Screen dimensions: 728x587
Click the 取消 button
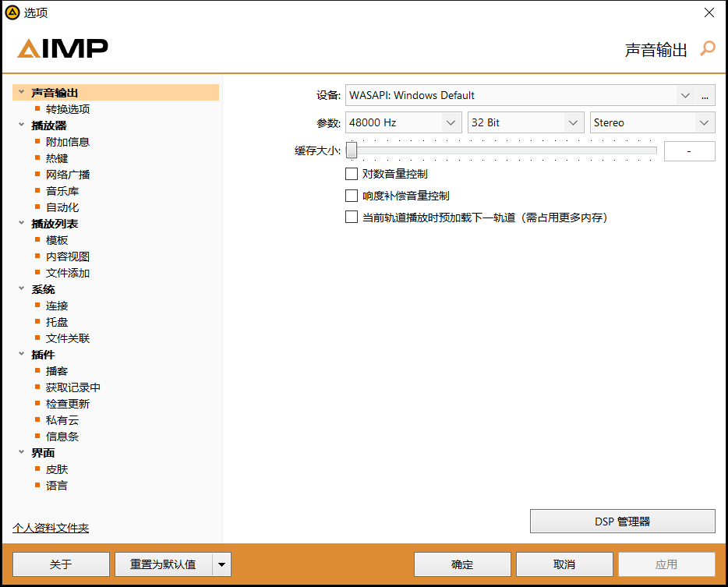564,564
